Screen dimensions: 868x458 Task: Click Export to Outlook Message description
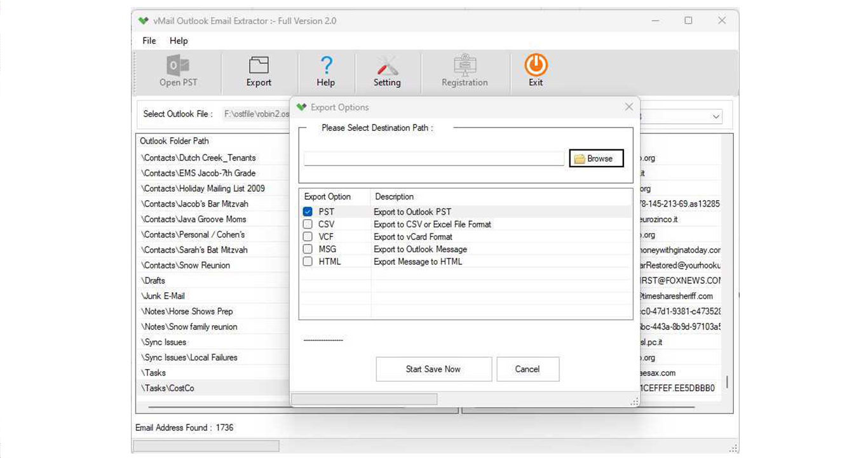point(420,249)
